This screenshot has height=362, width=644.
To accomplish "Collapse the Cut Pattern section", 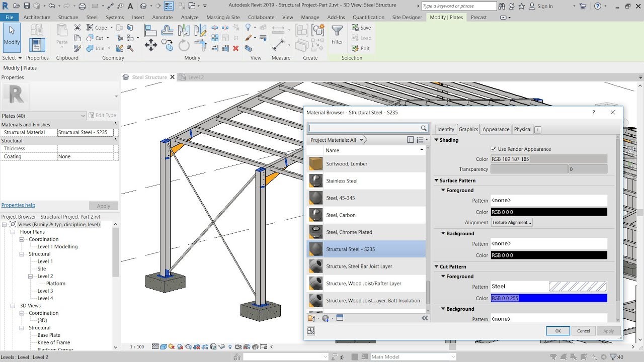I will coord(437,266).
